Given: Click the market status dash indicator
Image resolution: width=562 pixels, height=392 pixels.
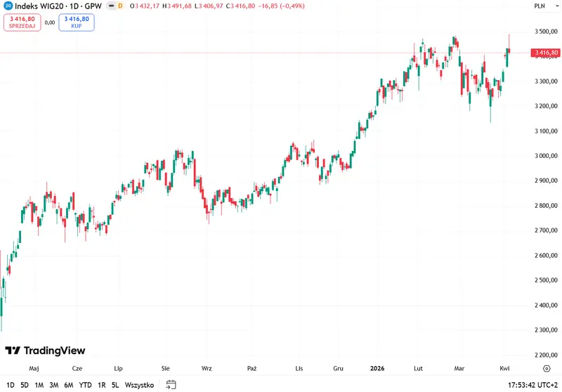Looking at the screenshot, I should point(112,6).
